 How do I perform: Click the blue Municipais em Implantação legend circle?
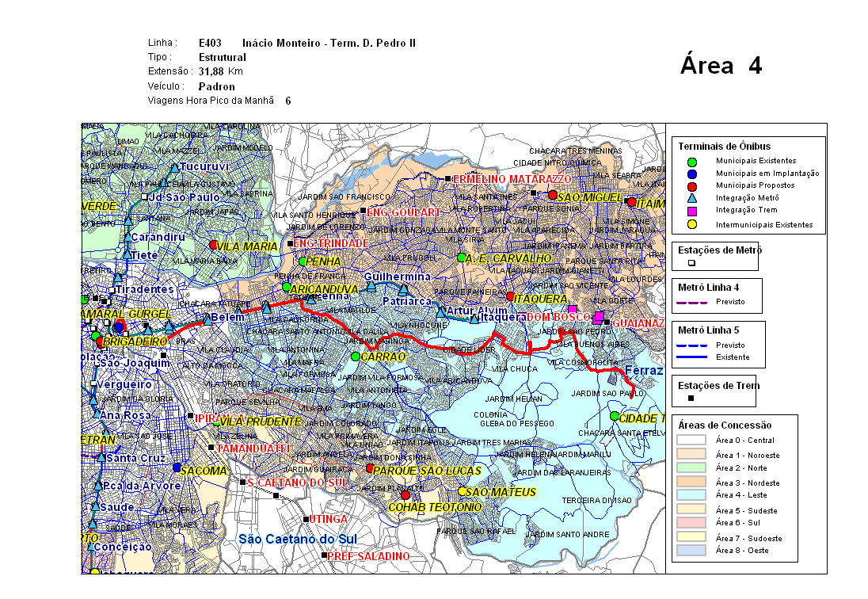[x=692, y=174]
